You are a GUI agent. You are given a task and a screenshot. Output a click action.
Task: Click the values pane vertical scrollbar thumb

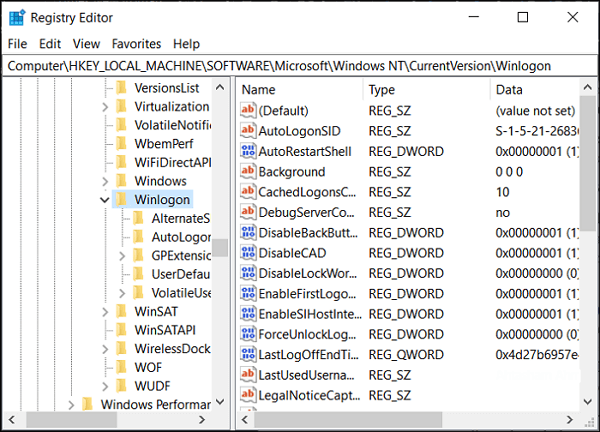click(587, 163)
